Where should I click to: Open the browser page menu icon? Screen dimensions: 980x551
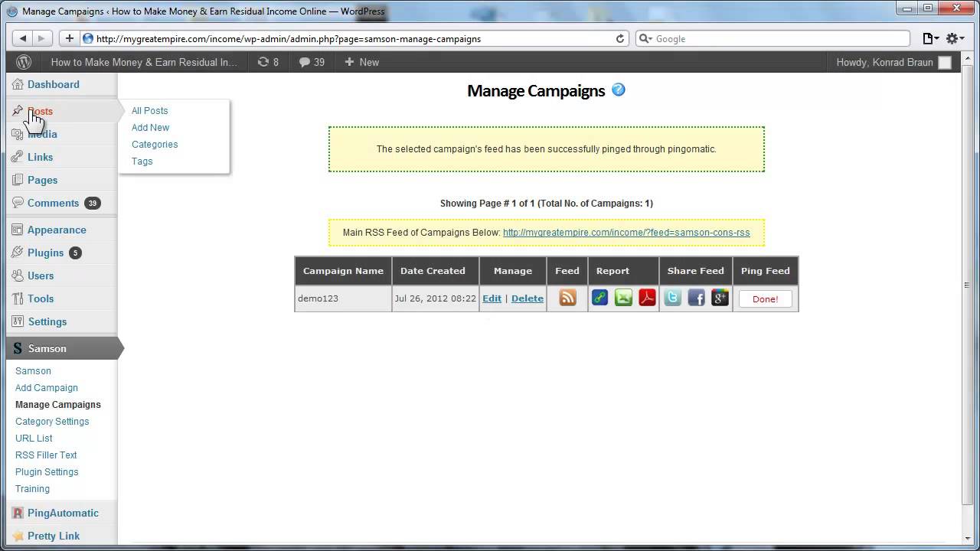[930, 38]
